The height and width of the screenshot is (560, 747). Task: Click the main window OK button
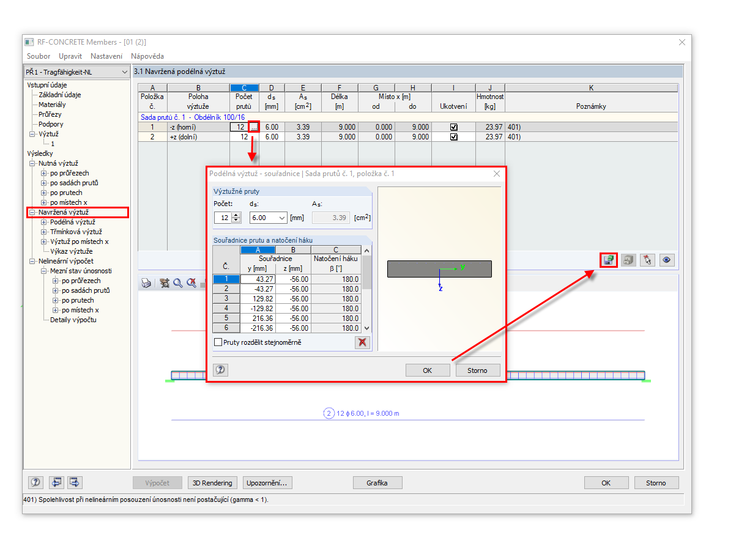pyautogui.click(x=606, y=482)
